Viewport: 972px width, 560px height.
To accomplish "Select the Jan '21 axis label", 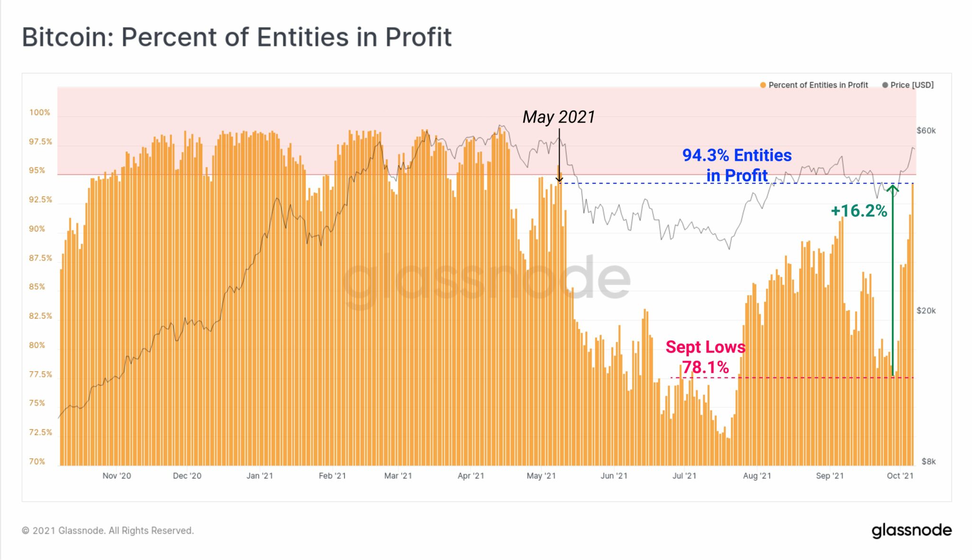I will tap(260, 476).
